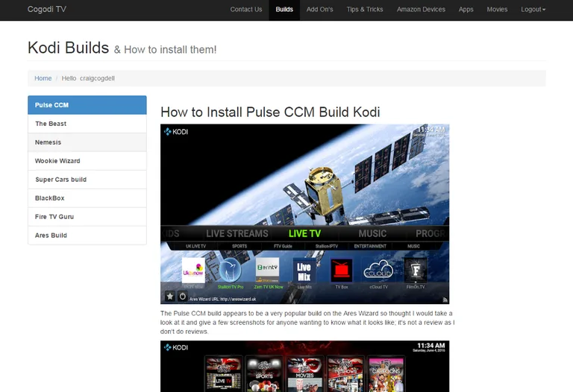The height and width of the screenshot is (392, 573).
Task: Click the cCloud TV icon
Action: [378, 271]
